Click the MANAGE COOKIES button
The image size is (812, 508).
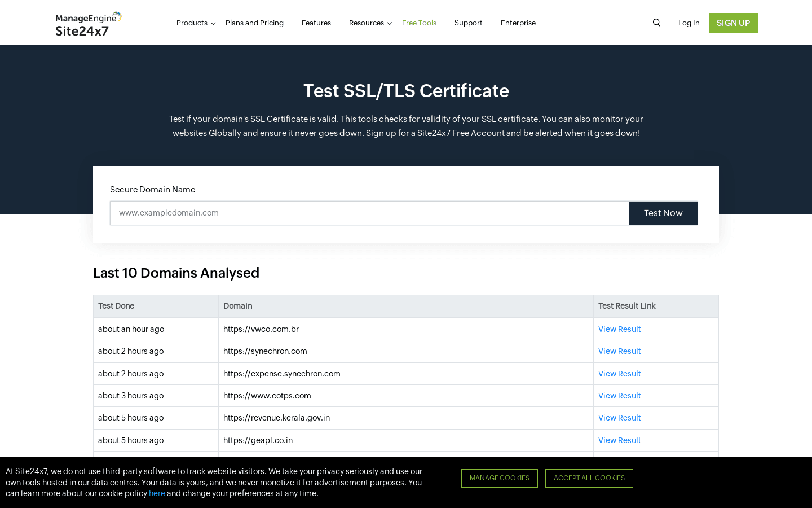pos(500,478)
